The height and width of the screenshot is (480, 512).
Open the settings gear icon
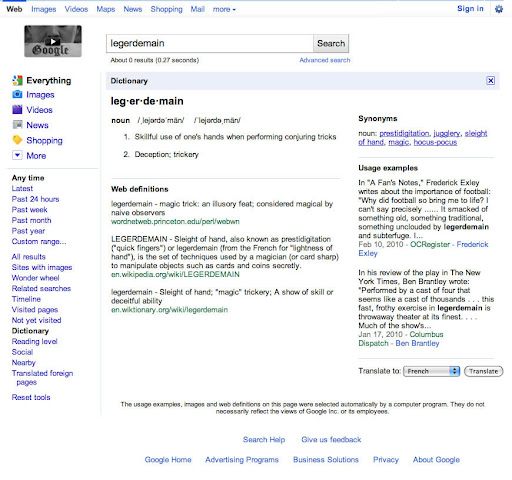point(499,9)
